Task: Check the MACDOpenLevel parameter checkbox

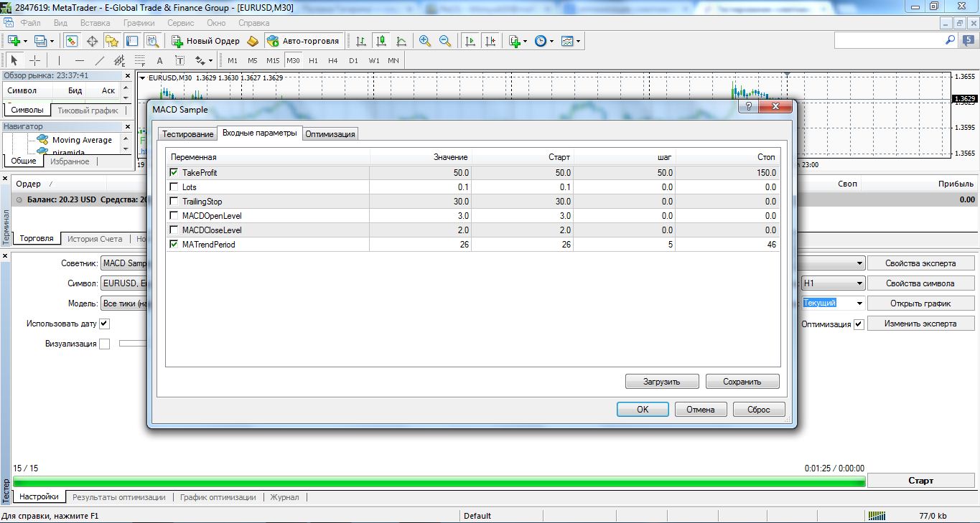Action: 173,215
